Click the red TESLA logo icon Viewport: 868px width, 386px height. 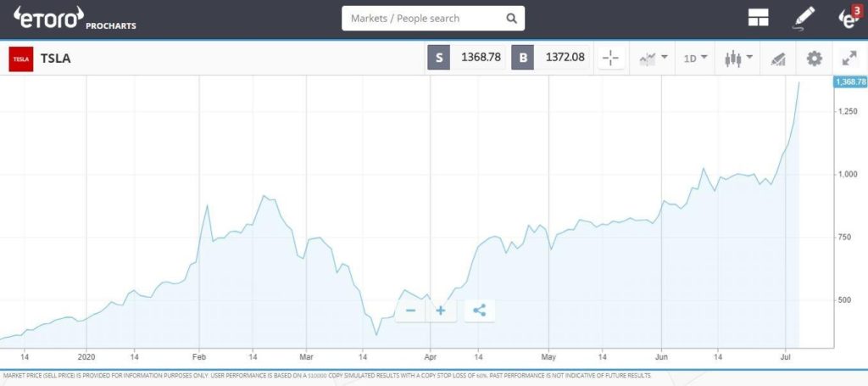coord(21,59)
